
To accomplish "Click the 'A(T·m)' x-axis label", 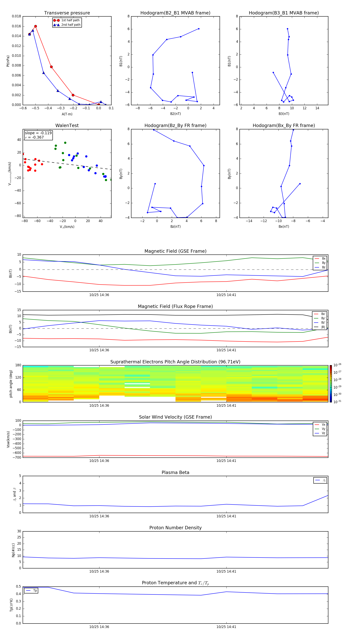I will [67, 114].
